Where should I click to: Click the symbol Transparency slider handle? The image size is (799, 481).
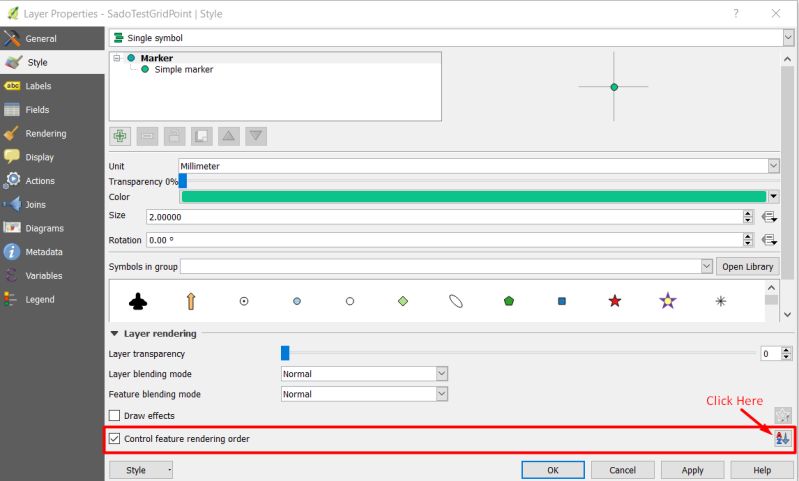pos(183,180)
